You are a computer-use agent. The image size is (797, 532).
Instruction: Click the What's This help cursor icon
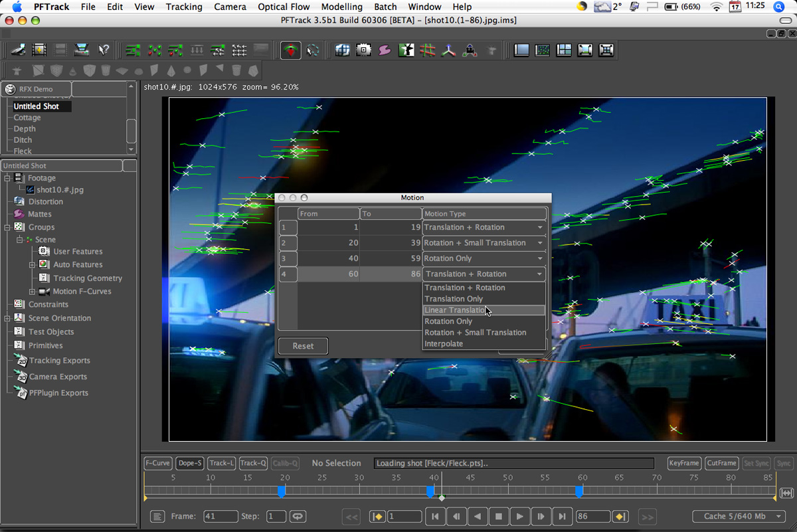point(103,50)
